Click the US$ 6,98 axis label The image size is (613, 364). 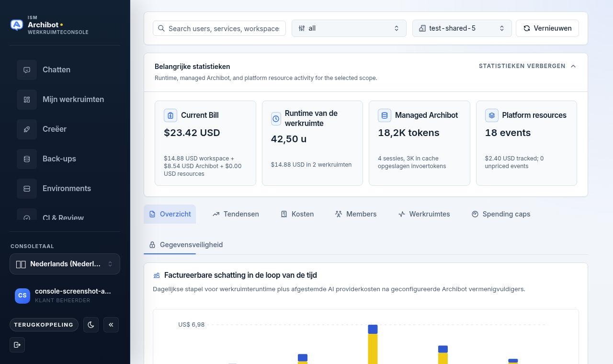pyautogui.click(x=192, y=325)
